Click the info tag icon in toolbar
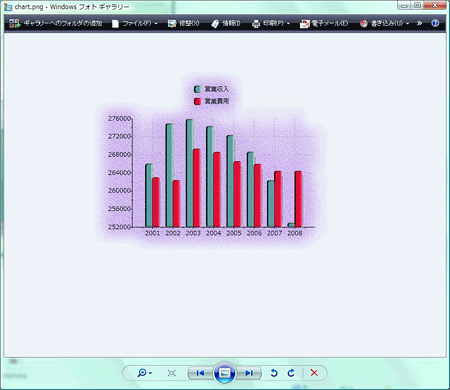The image size is (450, 390). [x=215, y=24]
